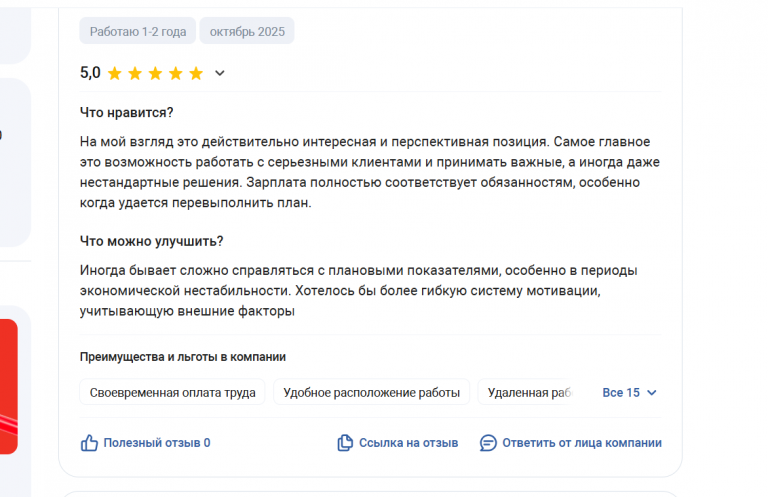Screen dimensions: 768x497
Task: Mark review helpful via "Полезный отзыв 0"
Action: click(x=156, y=442)
